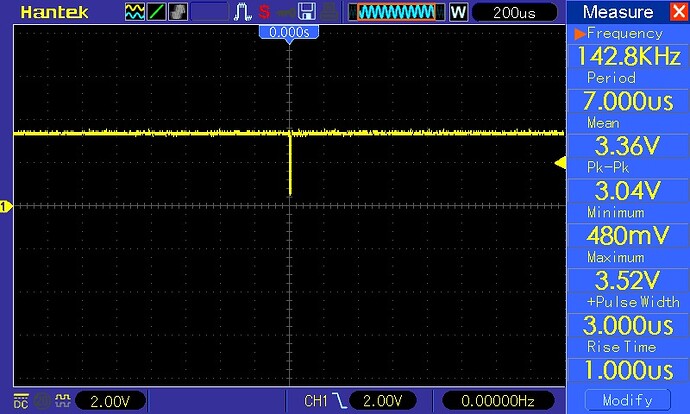Click the orange arrow beside Frequency
The width and height of the screenshot is (690, 414).
coord(580,33)
